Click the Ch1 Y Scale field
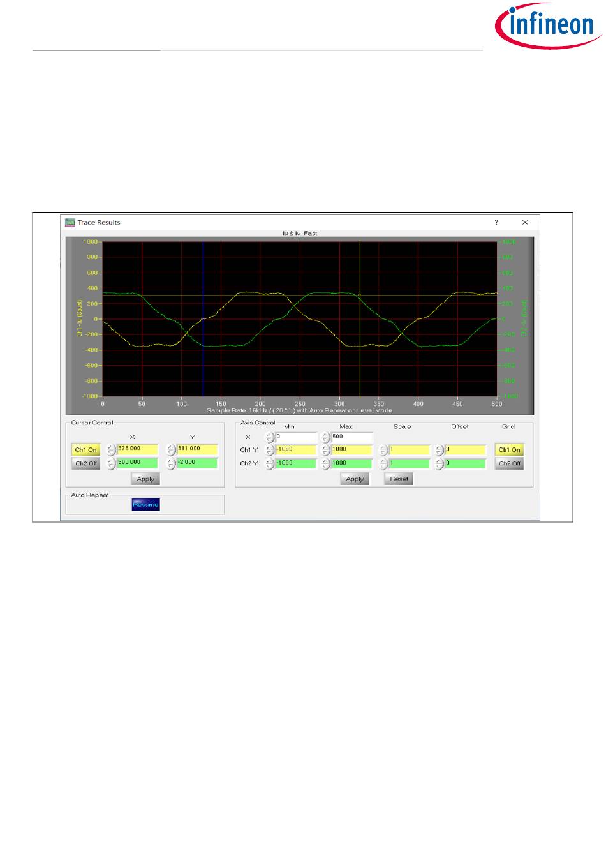The image size is (606, 868). click(x=410, y=450)
